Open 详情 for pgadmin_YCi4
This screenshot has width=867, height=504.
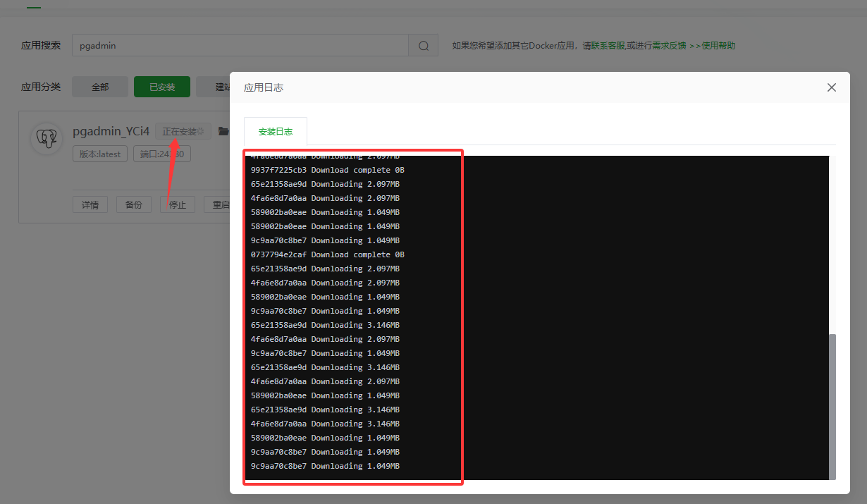[90, 204]
